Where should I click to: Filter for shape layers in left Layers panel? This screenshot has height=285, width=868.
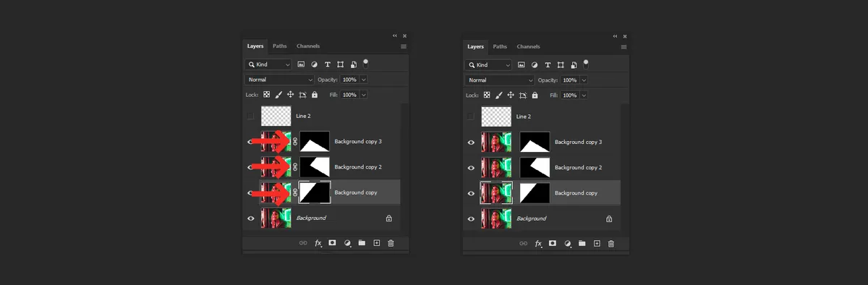341,64
